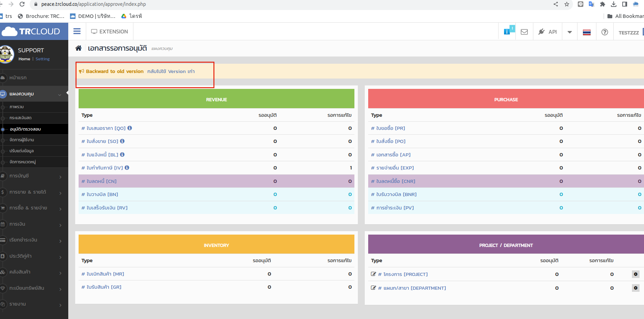Expand the การขาย & รายได้ sidebar menu

[x=34, y=192]
